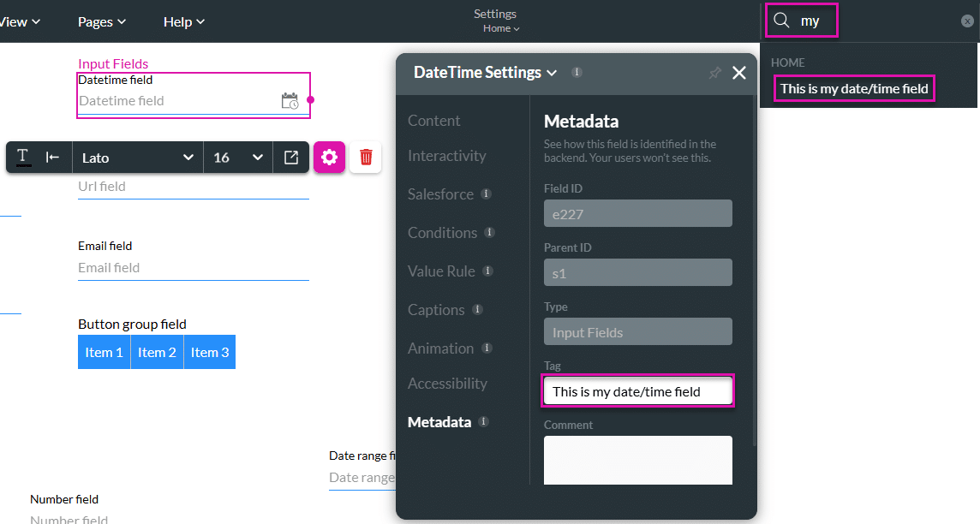Select 'This is my date/time field' search result
980x524 pixels.
[x=854, y=89]
